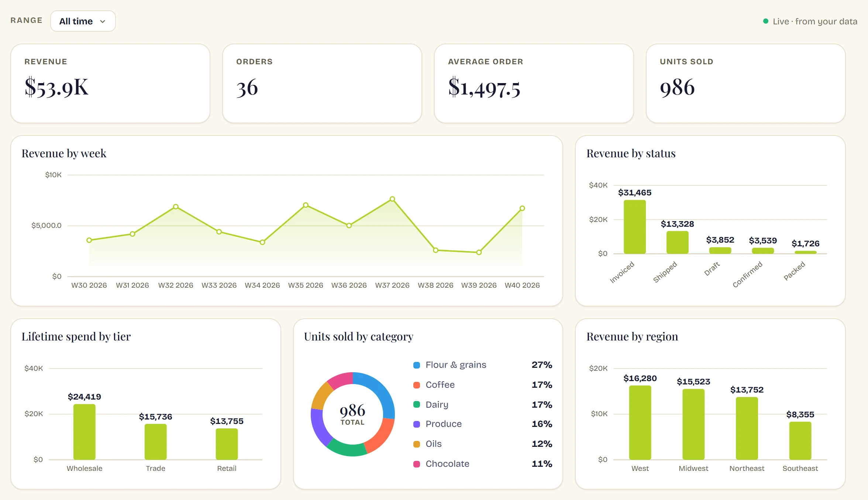Click the orange Coffee legend swatch
This screenshot has width=868, height=500.
[x=417, y=385]
